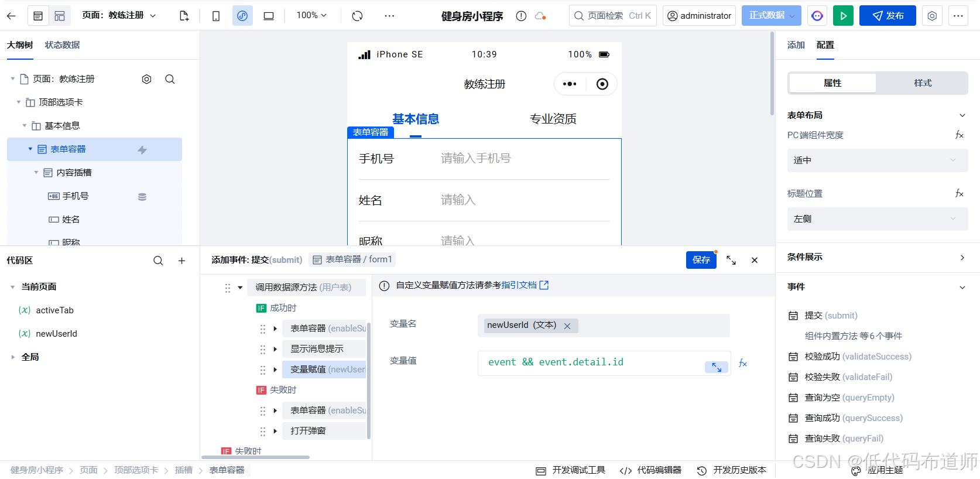Screen dimensions: 980x479
Task: Remove newUserId variable tag
Action: (567, 326)
